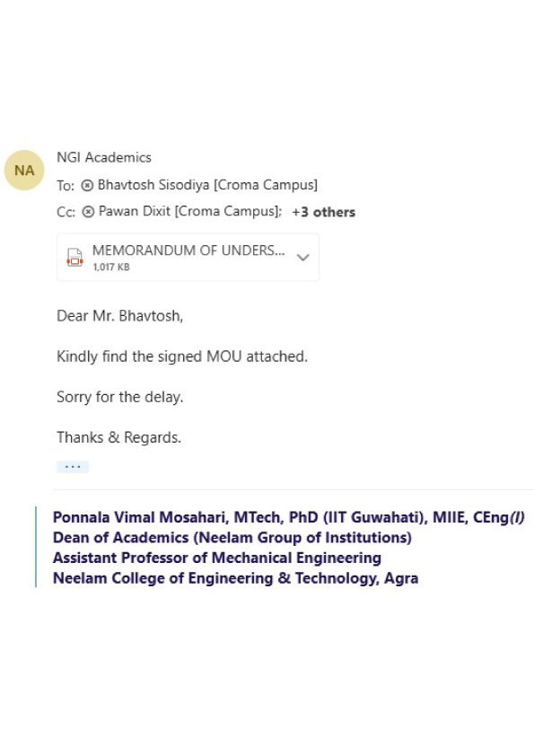
Task: Click the 'Assistant Professor of Mechanical Engineering' line
Action: (217, 558)
